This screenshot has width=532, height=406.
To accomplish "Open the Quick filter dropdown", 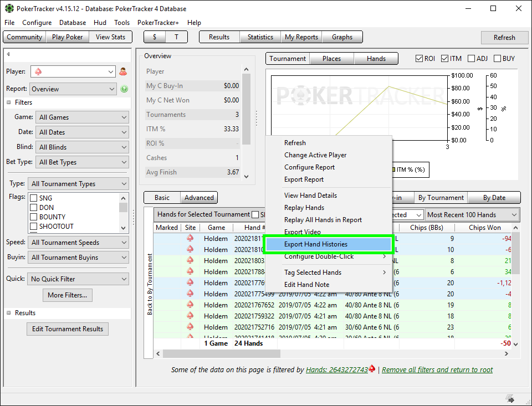I will [78, 279].
